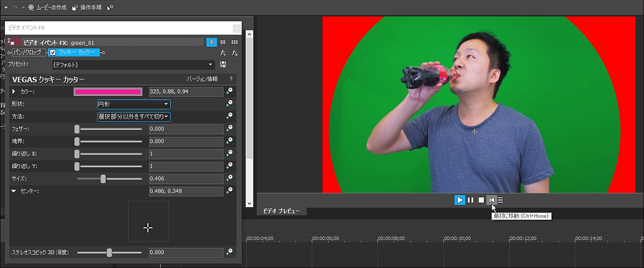644x268 pixels.
Task: Select the three-column layout icon in the FX window
Action: [234, 42]
